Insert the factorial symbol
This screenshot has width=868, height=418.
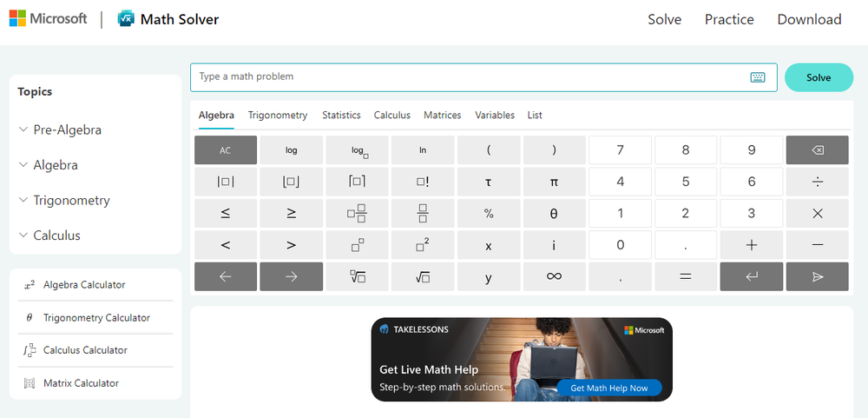click(x=423, y=182)
